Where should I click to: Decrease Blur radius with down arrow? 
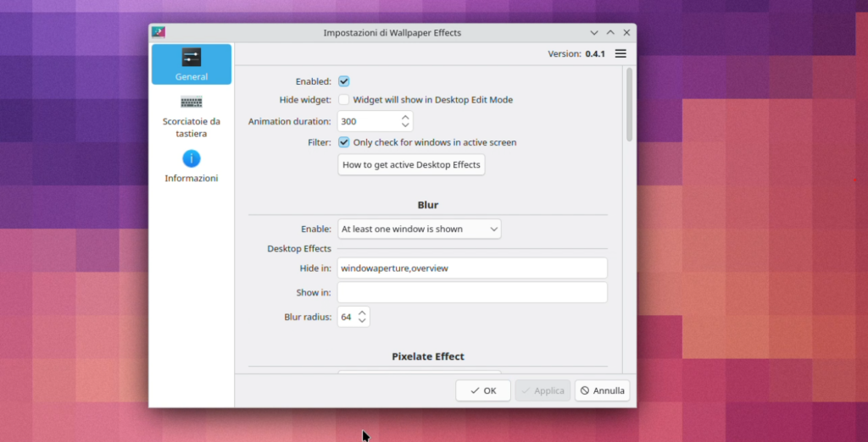click(x=362, y=320)
